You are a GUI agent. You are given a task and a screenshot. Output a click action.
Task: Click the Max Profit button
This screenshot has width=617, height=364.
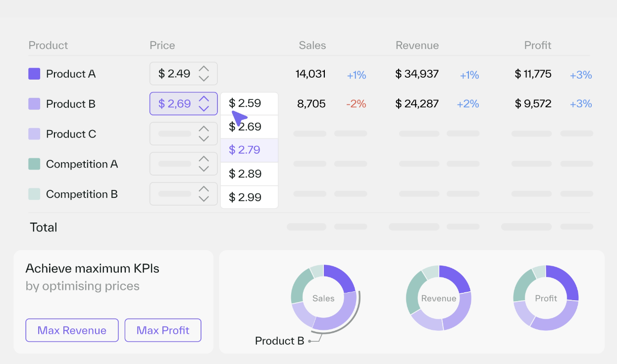(x=163, y=330)
